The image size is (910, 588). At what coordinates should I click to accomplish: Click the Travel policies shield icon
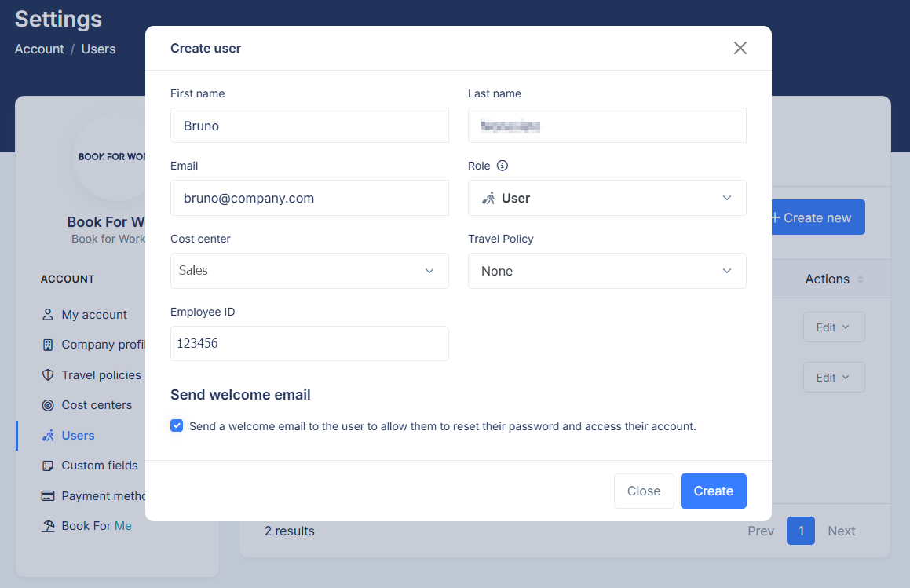48,375
